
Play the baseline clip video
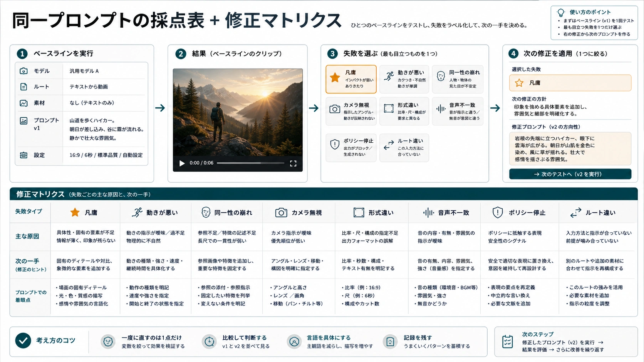tap(182, 163)
